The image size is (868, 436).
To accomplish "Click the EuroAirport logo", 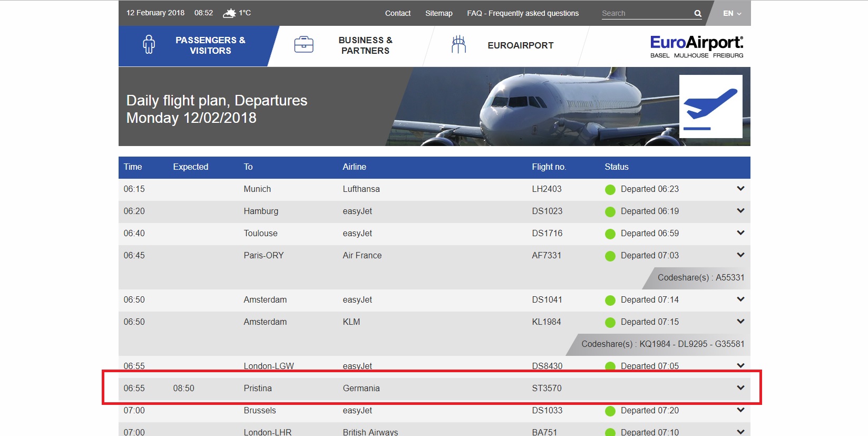I will point(697,46).
